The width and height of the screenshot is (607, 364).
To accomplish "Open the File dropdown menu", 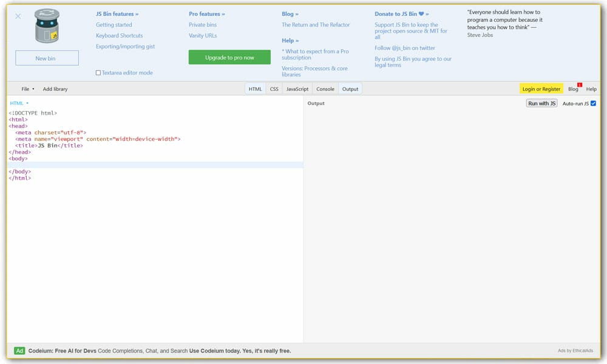I will 28,89.
